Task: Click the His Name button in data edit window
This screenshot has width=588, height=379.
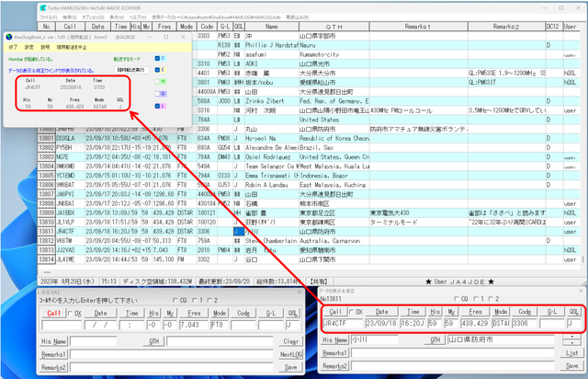Action: (335, 340)
